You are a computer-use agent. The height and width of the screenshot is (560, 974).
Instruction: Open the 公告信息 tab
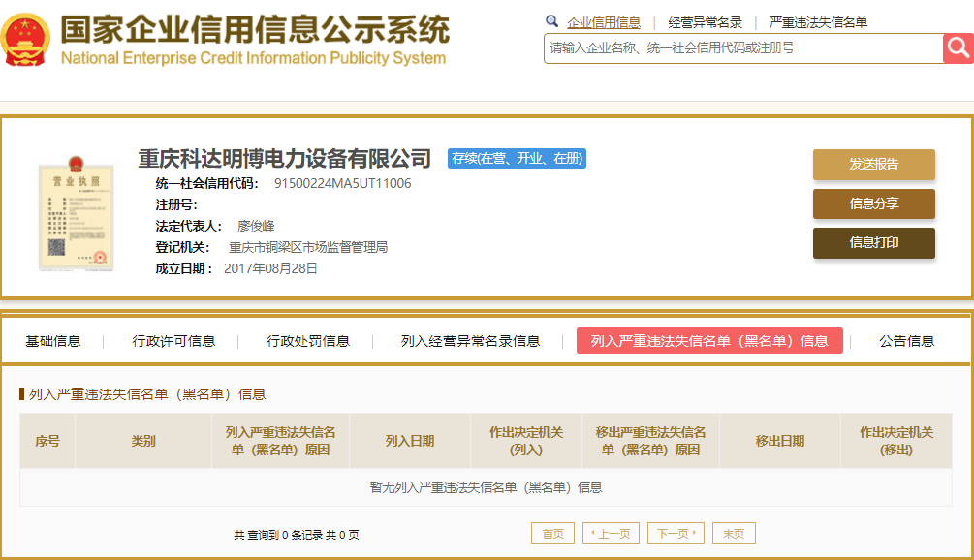tap(906, 341)
